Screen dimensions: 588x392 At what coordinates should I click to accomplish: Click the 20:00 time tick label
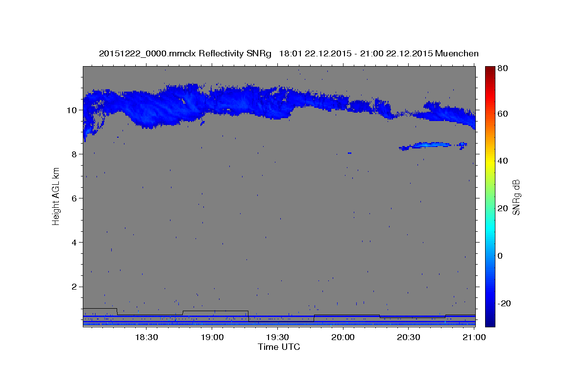pyautogui.click(x=343, y=338)
